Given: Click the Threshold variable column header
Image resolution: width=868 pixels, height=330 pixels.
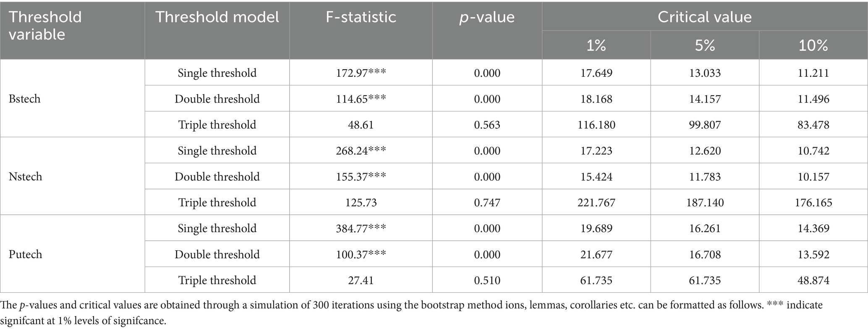Looking at the screenshot, I should (x=45, y=26).
